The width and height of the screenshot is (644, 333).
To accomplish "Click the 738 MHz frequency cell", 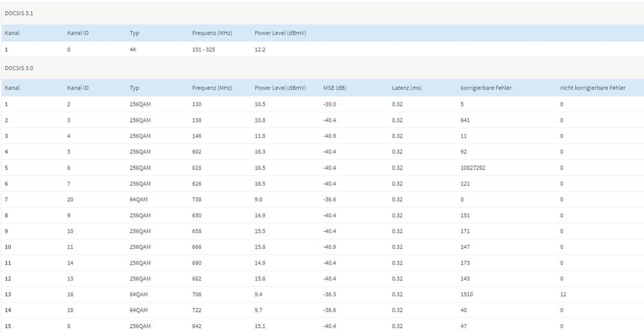I will [x=197, y=199].
